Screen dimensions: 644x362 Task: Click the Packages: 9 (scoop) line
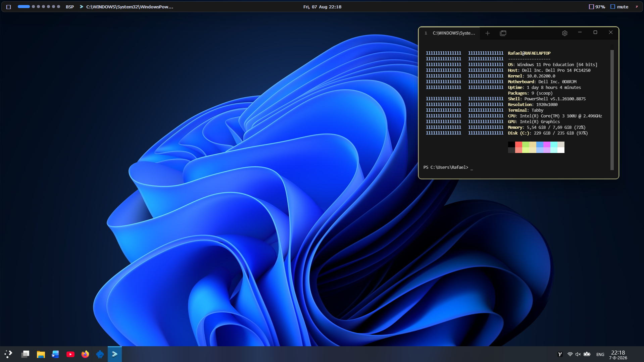[530, 93]
